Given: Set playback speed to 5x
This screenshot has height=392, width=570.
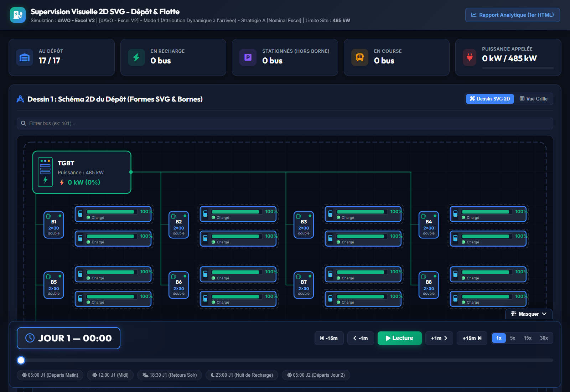Looking at the screenshot, I should [x=513, y=338].
